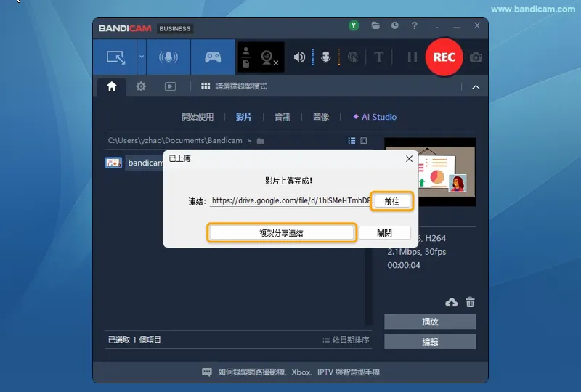This screenshot has height=392, width=581.
Task: Toggle the microphone recording icon
Action: 325,57
